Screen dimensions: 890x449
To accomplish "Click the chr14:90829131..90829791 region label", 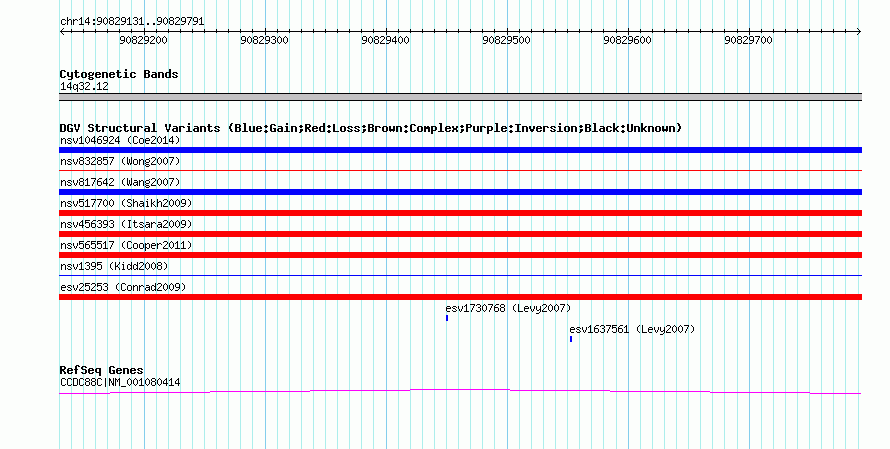I will click(x=132, y=22).
